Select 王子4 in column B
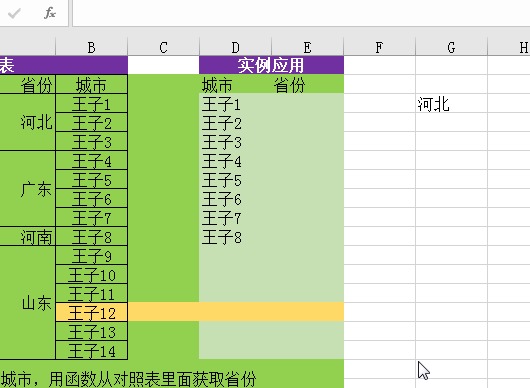This screenshot has height=388, width=530. [x=91, y=161]
